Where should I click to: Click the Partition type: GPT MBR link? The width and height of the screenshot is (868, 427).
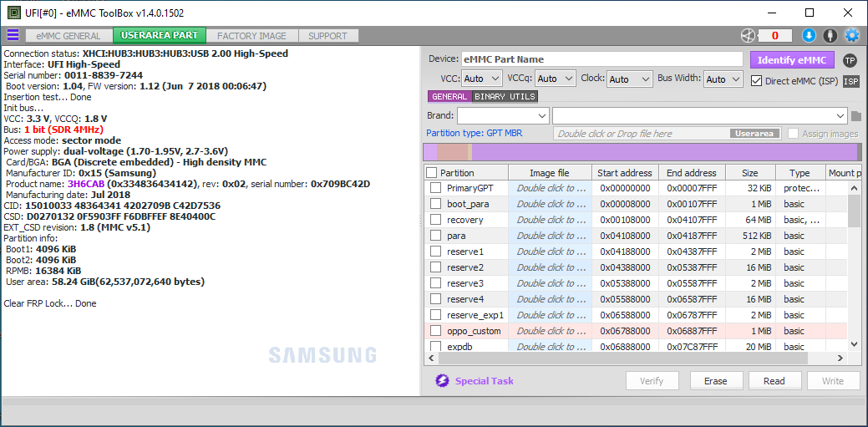click(474, 133)
